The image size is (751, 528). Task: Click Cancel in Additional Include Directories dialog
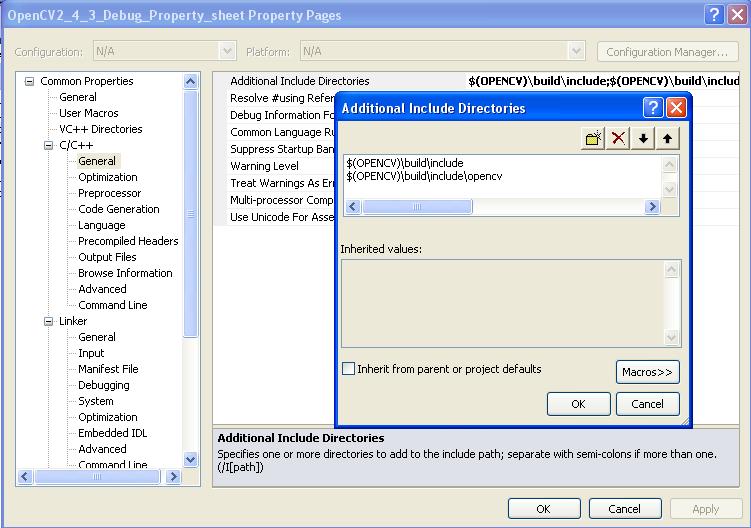[x=648, y=404]
